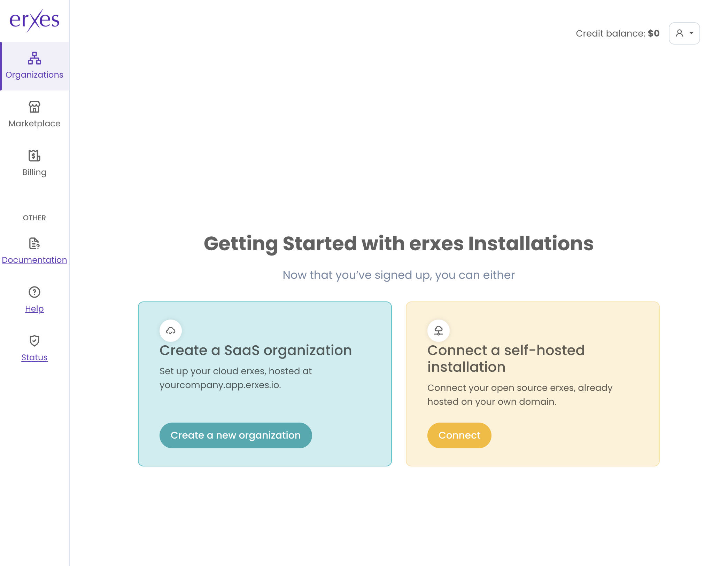Screen dimensions: 728x566
Task: Follow the Documentation link
Action: click(x=34, y=260)
